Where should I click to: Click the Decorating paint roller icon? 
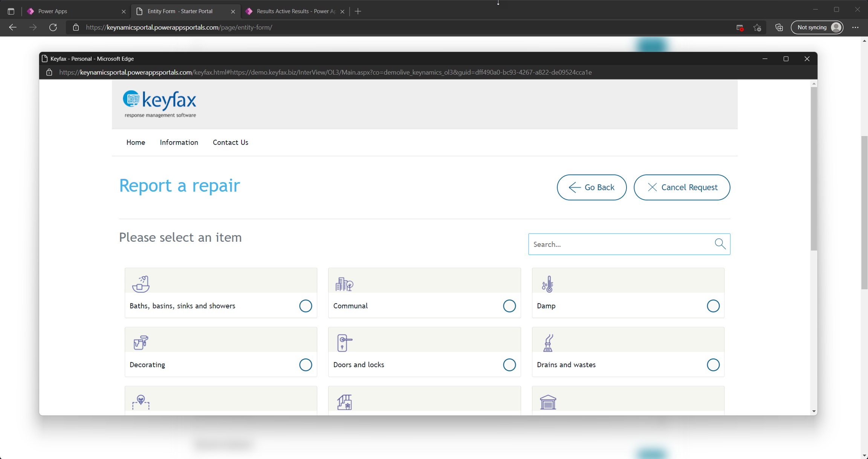(141, 343)
